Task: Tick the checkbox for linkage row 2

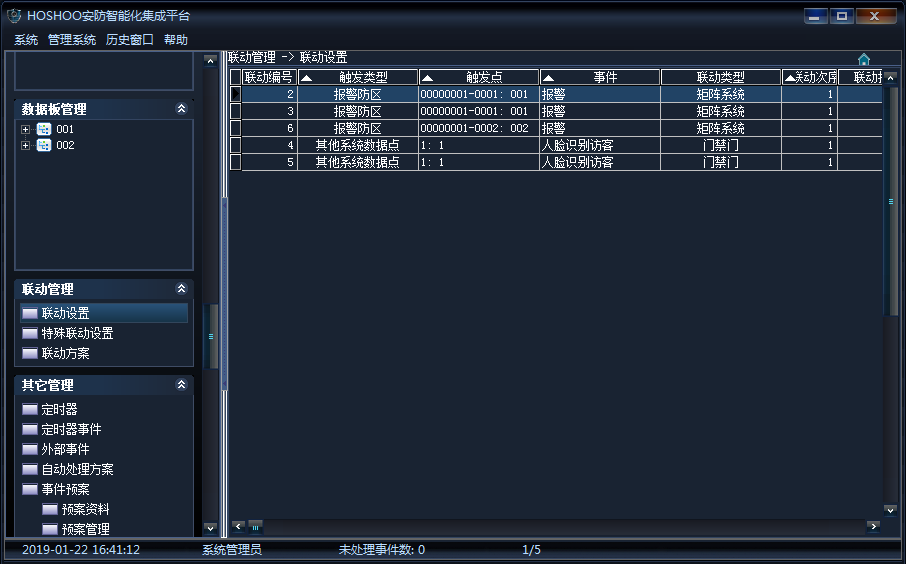Action: [236, 94]
